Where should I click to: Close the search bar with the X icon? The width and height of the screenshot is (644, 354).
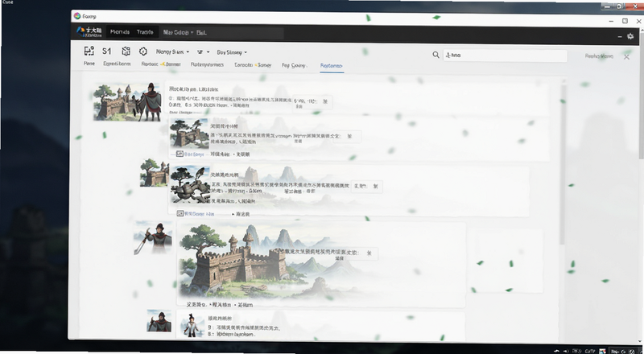[x=626, y=56]
